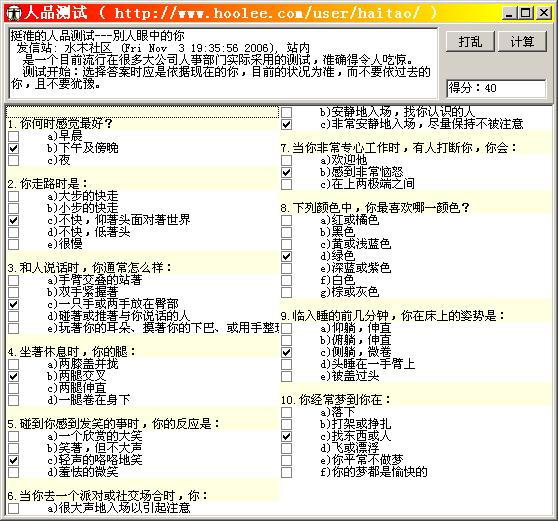Check b)黑色 color option
Image resolution: width=558 pixels, height=521 pixels.
point(286,232)
